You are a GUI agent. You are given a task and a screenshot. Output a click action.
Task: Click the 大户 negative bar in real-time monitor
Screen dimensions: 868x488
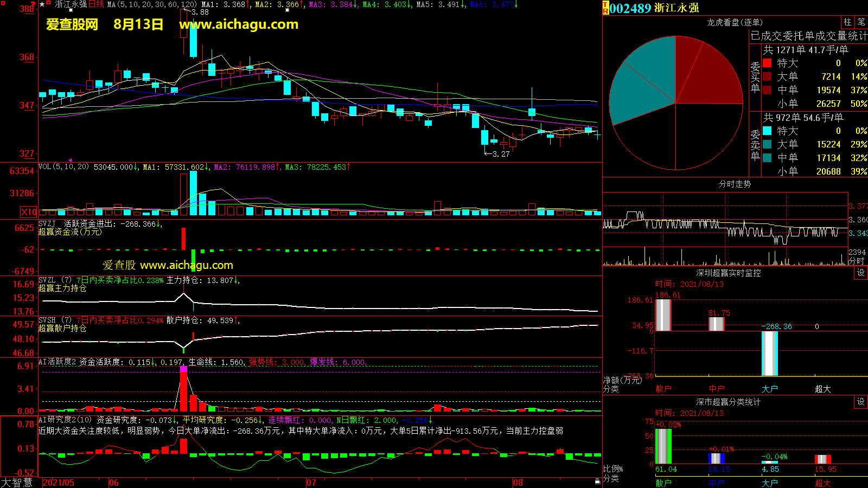769,354
